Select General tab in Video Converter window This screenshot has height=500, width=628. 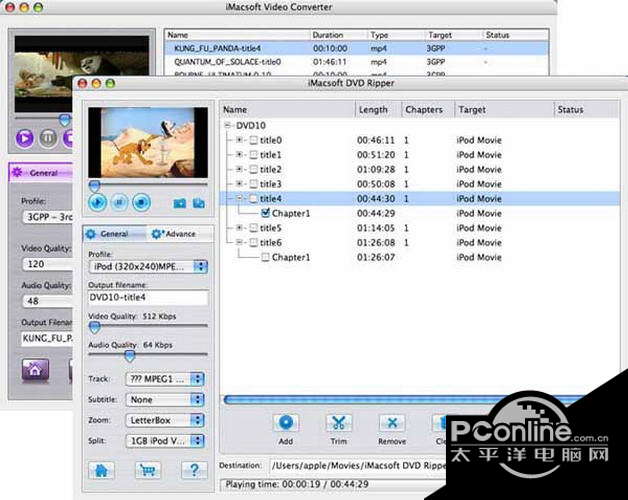click(40, 173)
